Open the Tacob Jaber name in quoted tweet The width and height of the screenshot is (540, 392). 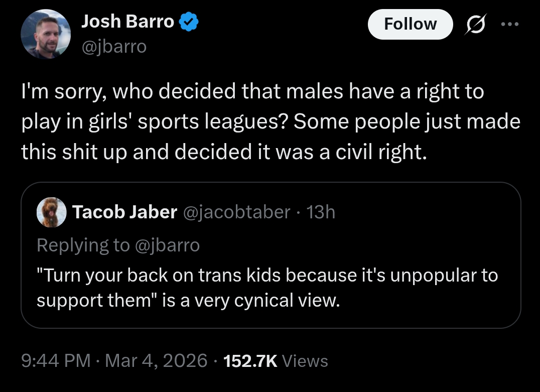124,212
